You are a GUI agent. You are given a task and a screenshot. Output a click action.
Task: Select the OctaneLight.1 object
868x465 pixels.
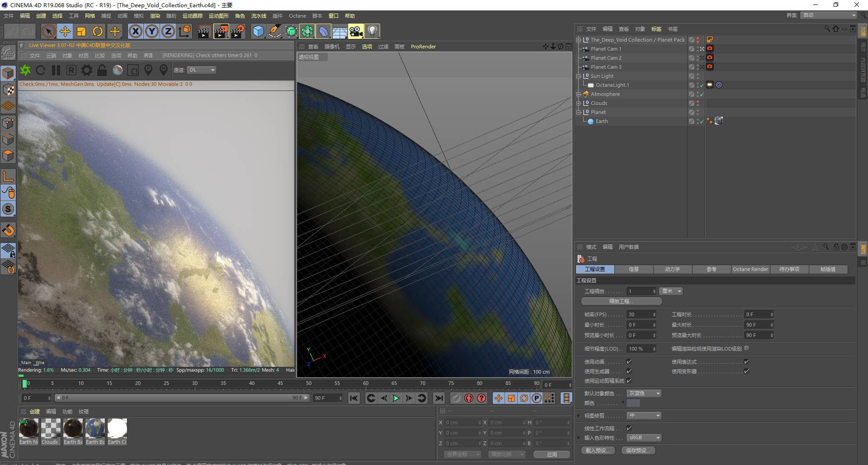point(612,85)
